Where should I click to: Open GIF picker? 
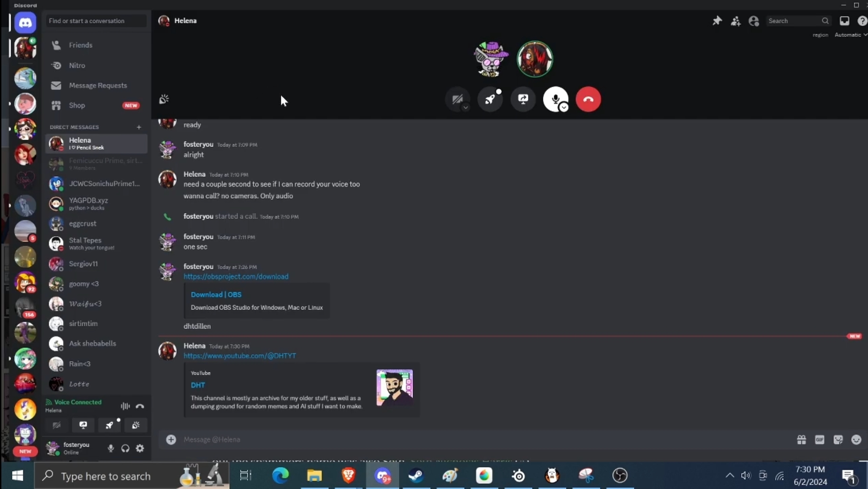click(819, 439)
